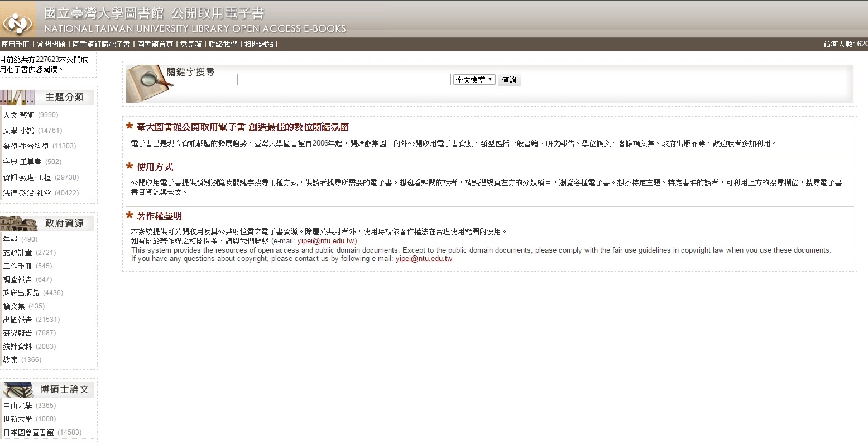The width and height of the screenshot is (868, 444).
Task: Click the yipei@ntu.edu.tw email link in English text
Action: pyautogui.click(x=424, y=259)
